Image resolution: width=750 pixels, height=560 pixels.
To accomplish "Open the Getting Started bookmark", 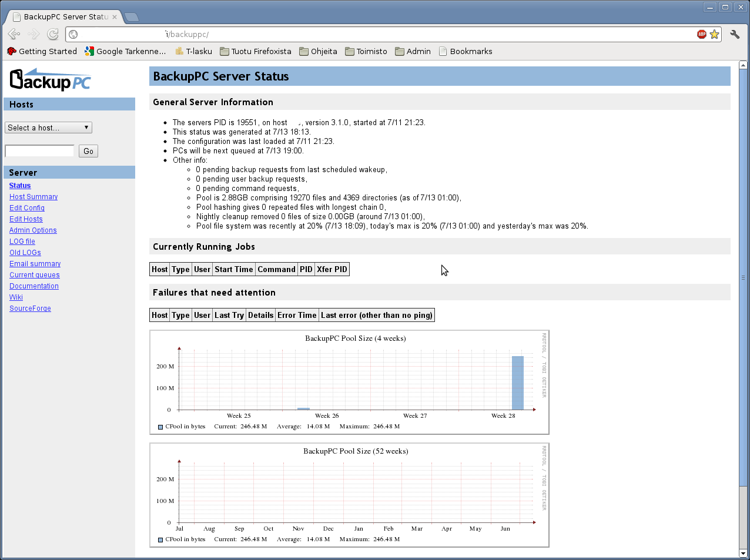I will (42, 51).
